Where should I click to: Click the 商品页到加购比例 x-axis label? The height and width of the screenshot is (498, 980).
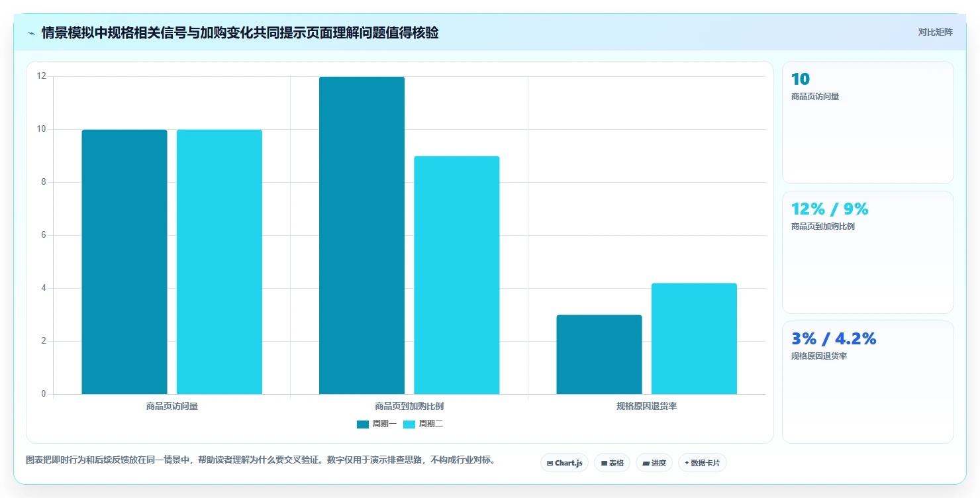click(409, 406)
